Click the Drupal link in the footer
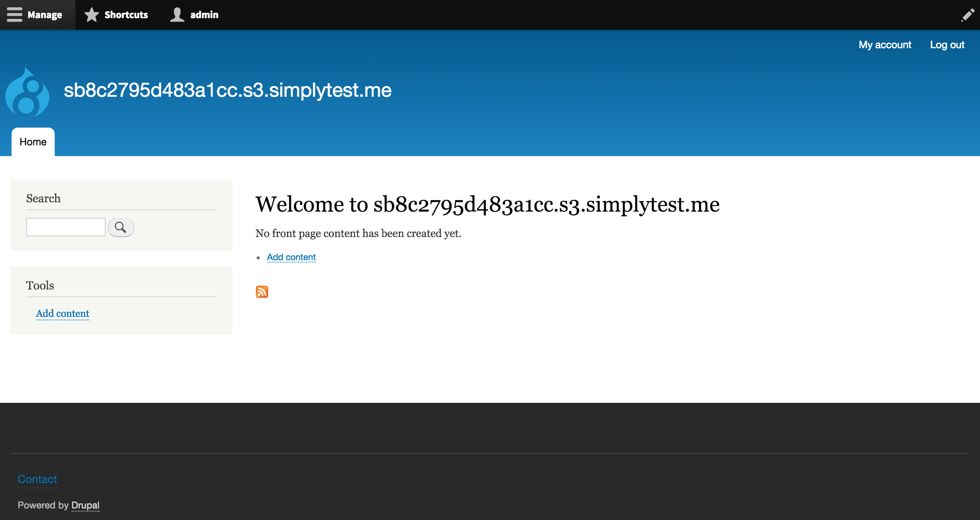 [85, 505]
